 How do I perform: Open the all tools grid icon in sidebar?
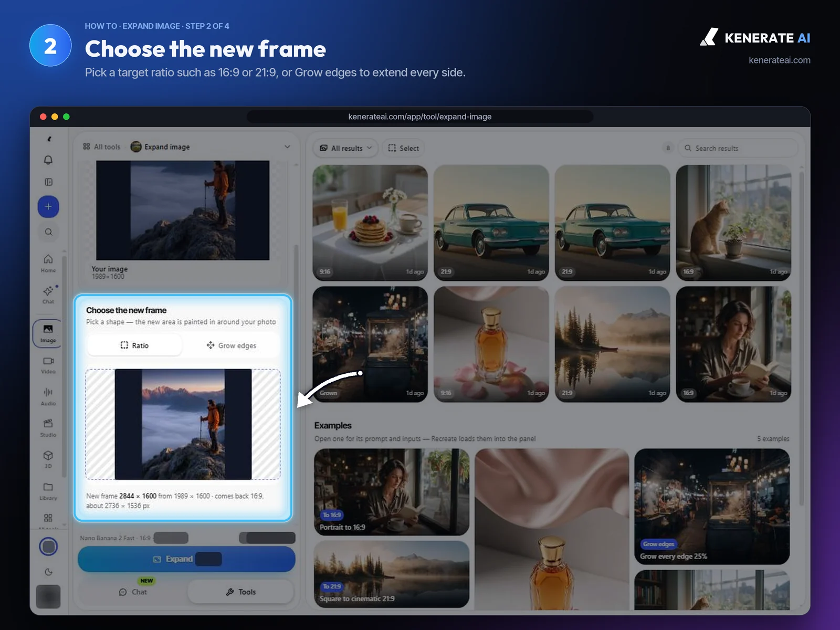pyautogui.click(x=48, y=518)
